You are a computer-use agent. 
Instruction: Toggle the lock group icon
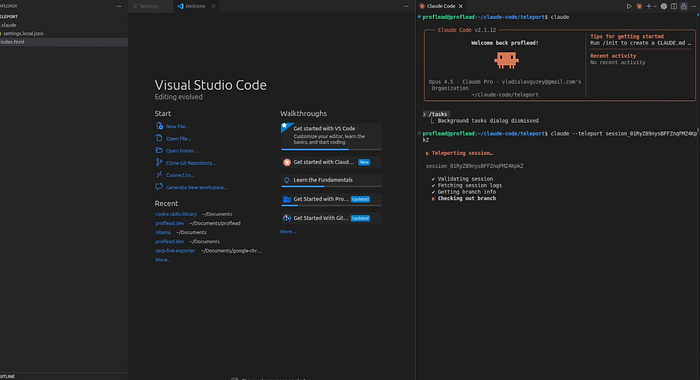(x=683, y=6)
